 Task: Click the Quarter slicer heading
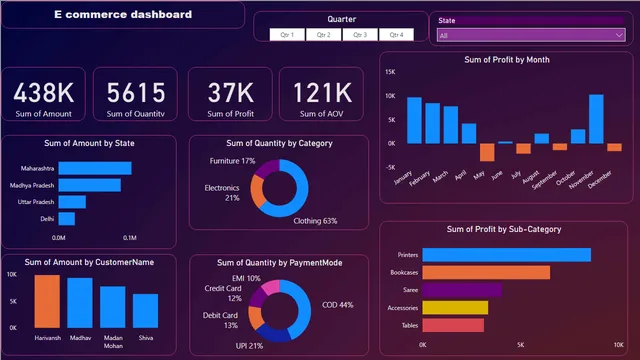click(x=341, y=19)
